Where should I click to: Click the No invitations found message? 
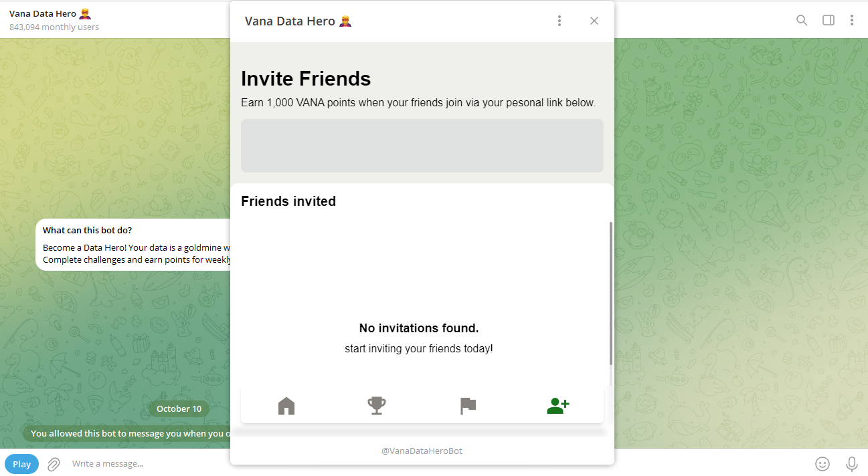coord(419,328)
